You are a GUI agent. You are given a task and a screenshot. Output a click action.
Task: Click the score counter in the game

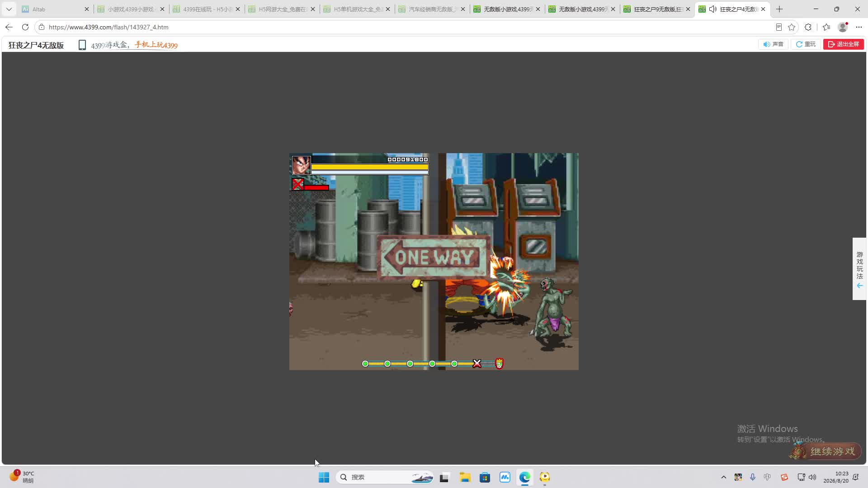407,160
